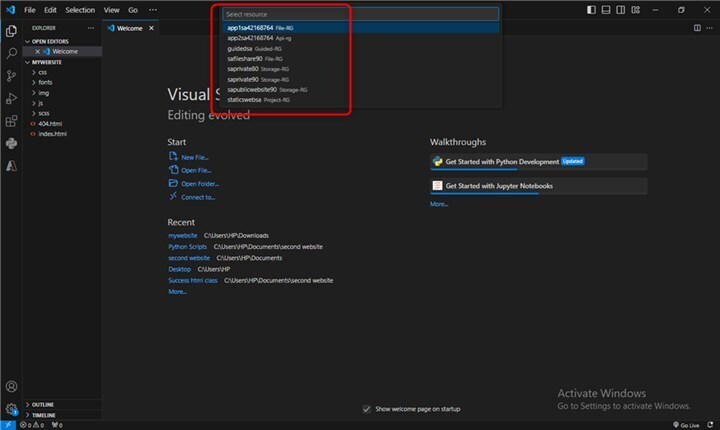Image resolution: width=720 pixels, height=430 pixels.
Task: Click the VS Code logo in the title bar
Action: pyautogui.click(x=10, y=10)
